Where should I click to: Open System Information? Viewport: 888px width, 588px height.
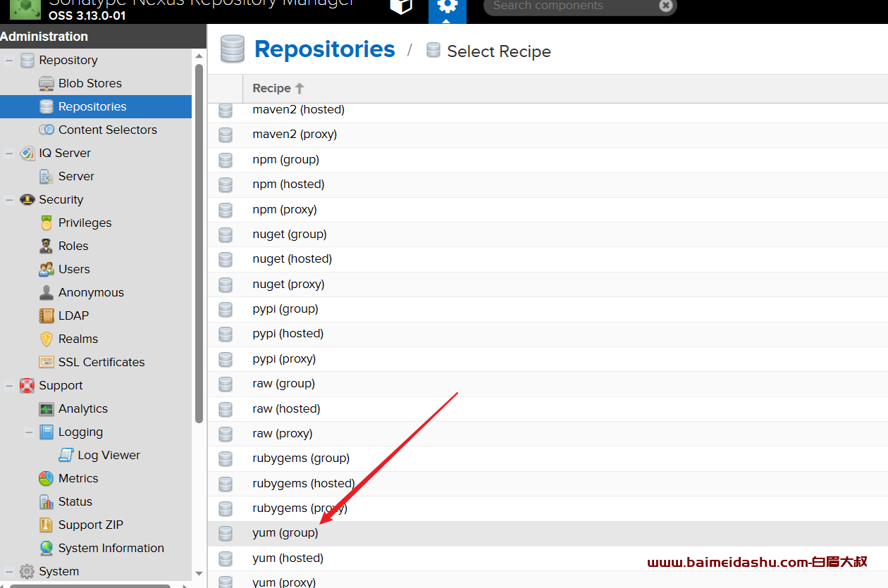click(111, 548)
